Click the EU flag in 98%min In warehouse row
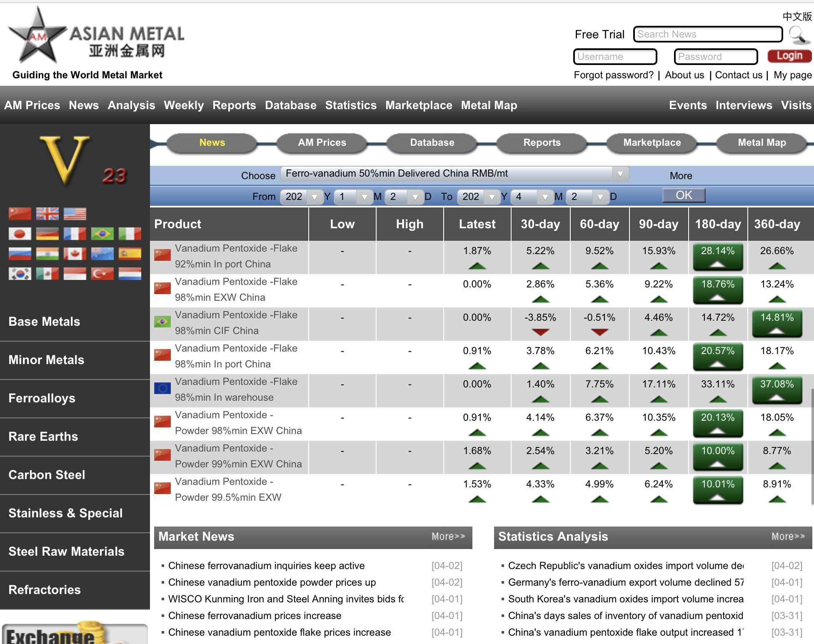This screenshot has width=814, height=644. point(162,388)
